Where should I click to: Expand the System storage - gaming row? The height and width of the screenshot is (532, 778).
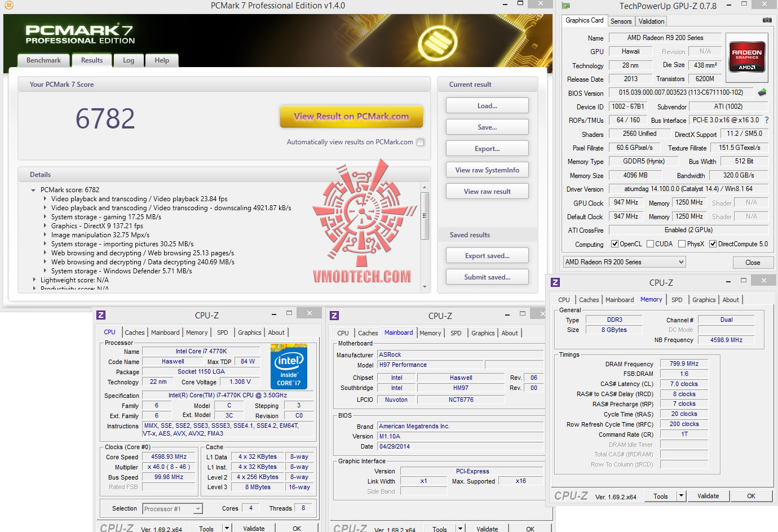[45, 217]
